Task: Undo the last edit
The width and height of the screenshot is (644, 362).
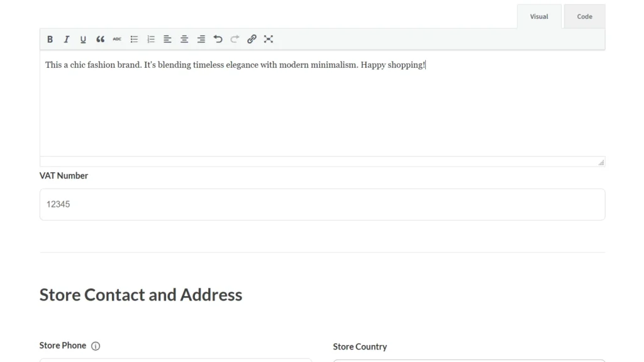Action: click(x=218, y=39)
